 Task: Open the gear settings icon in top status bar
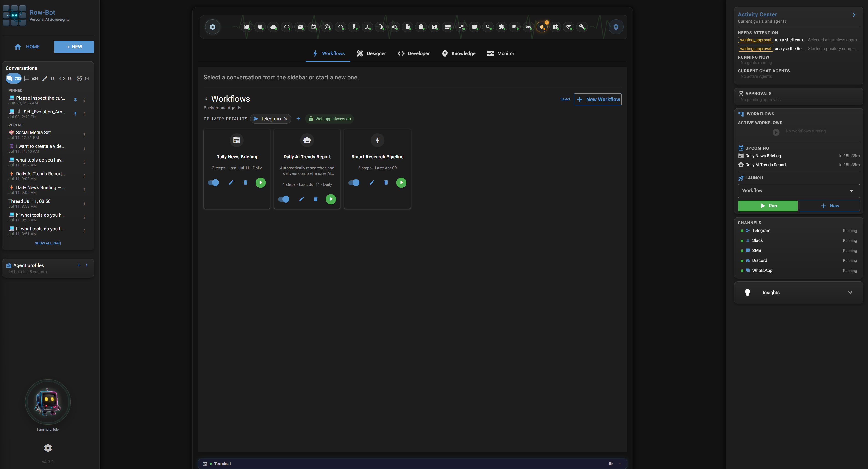tap(213, 27)
